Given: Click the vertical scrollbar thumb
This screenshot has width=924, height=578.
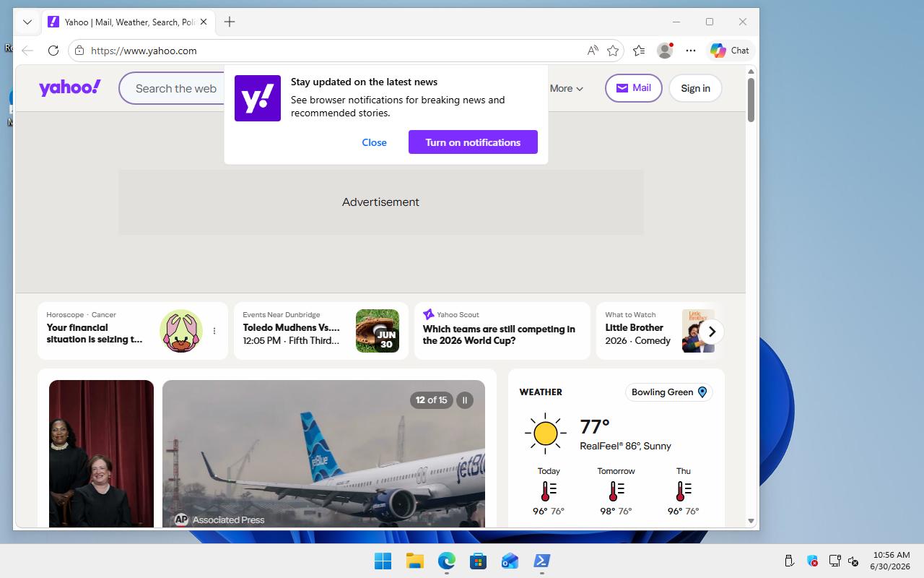Looking at the screenshot, I should (751, 100).
